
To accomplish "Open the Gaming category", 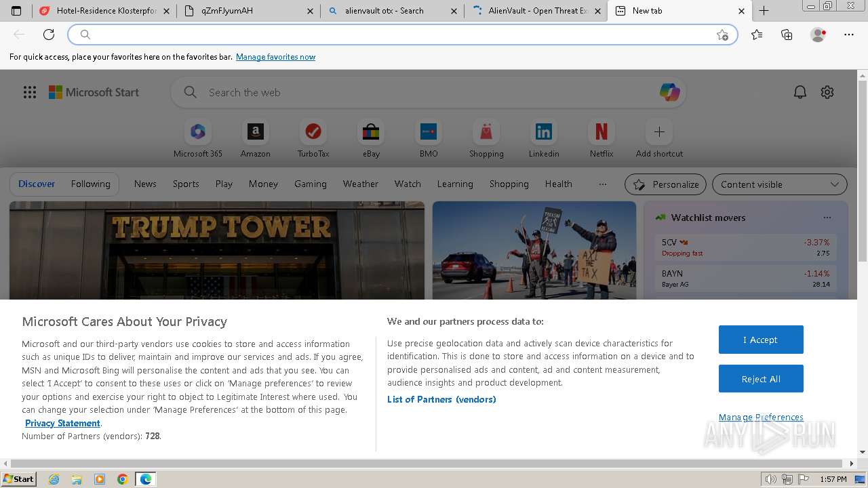I will pyautogui.click(x=311, y=184).
